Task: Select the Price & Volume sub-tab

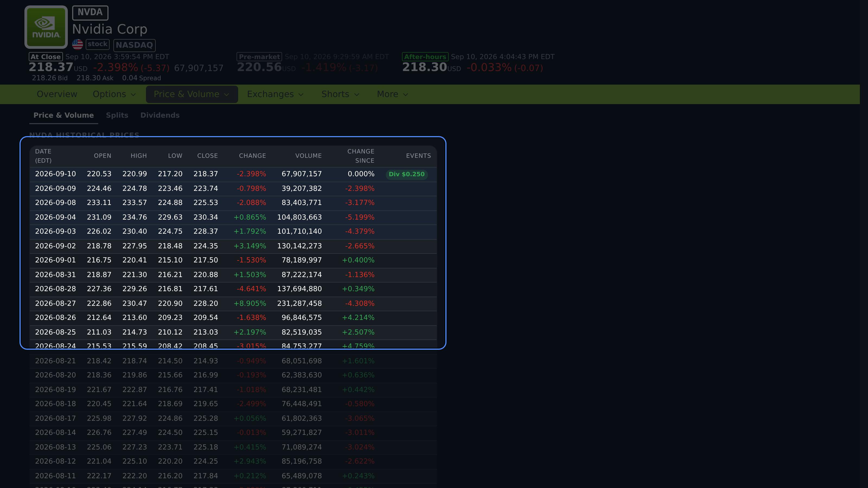Action: point(64,115)
